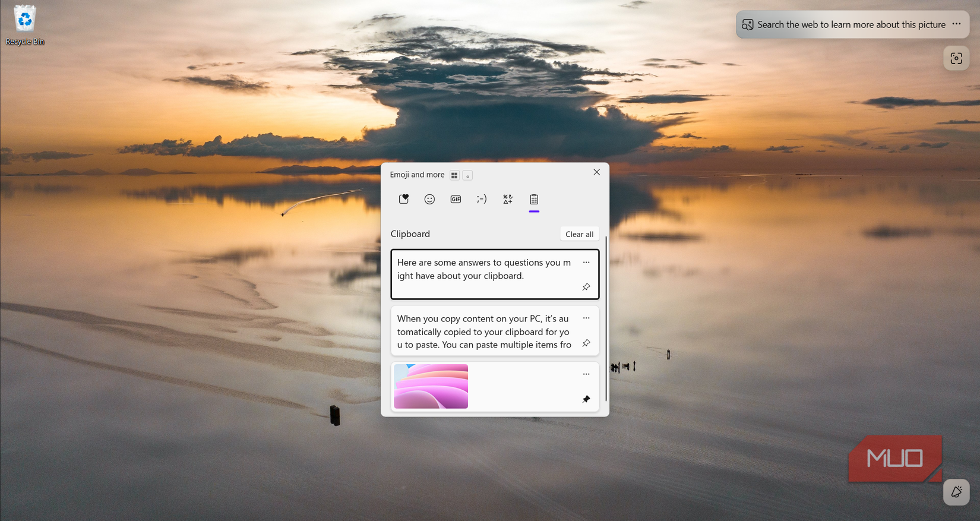Open the Recycle Bin desktop icon
The width and height of the screenshot is (980, 521).
[24, 25]
